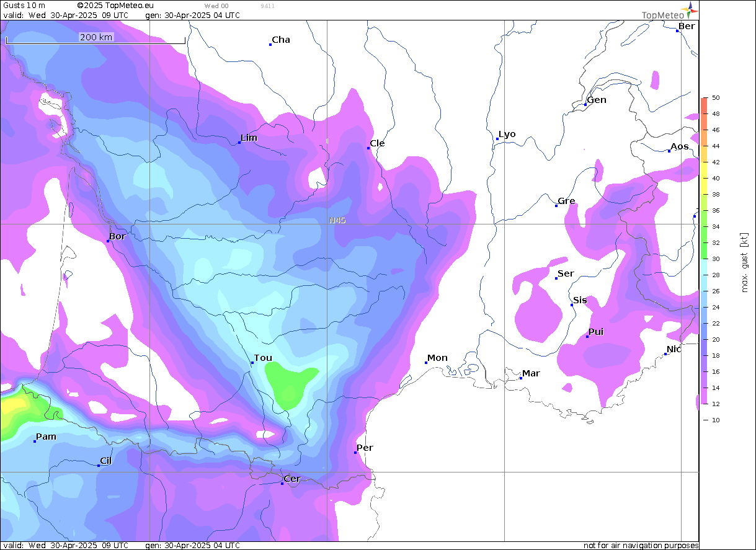Screen dimensions: 756x550
Task: Click the blue marker dot for Pam
Action: (x=35, y=441)
